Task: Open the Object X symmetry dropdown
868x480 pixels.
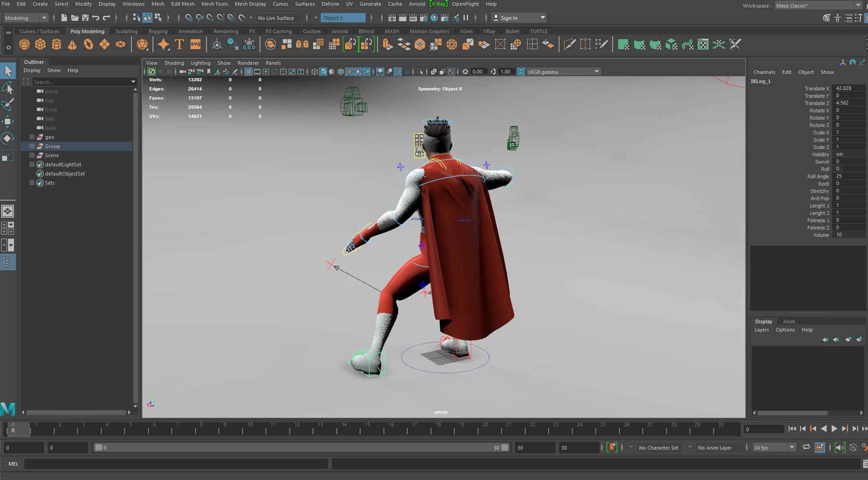Action: (344, 18)
